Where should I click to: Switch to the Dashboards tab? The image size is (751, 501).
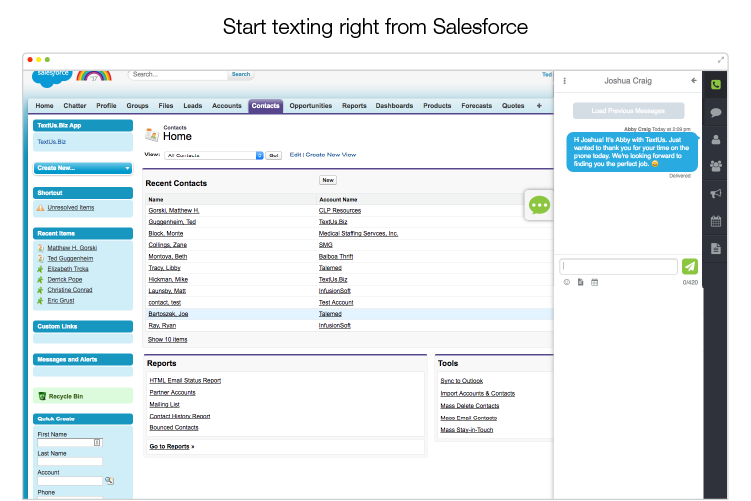394,105
